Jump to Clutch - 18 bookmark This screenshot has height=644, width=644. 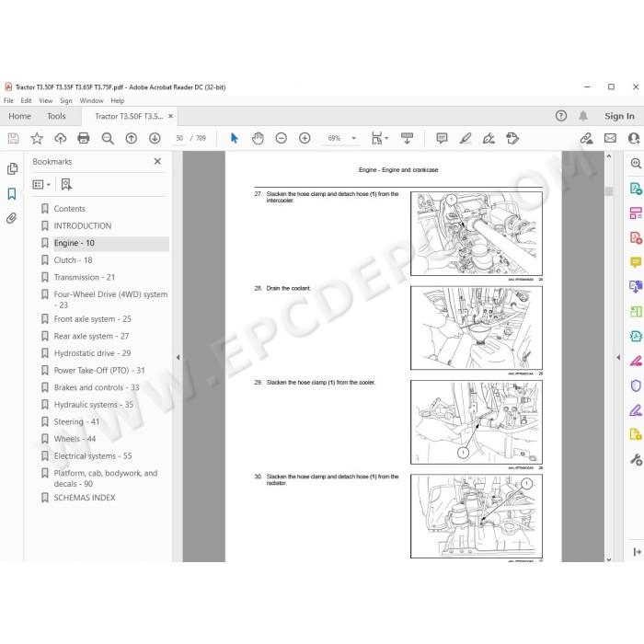(x=73, y=260)
